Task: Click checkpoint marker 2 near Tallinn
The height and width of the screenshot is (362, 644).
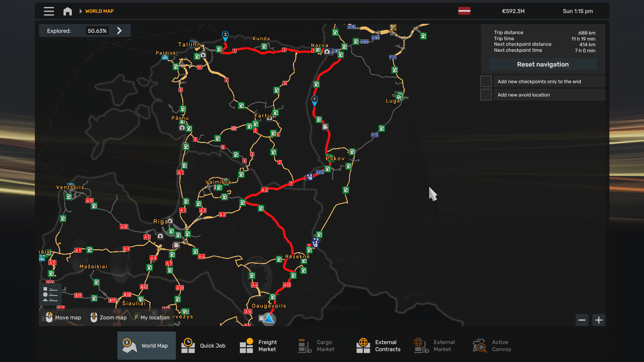Action: point(225,35)
